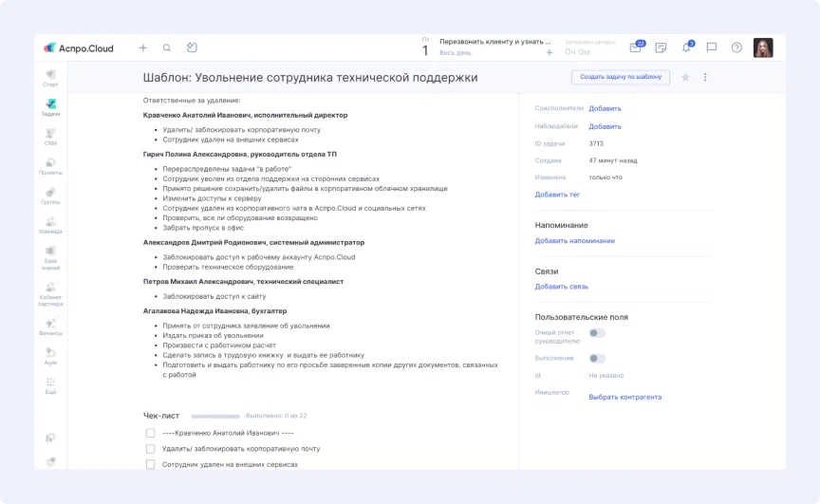Open the notifications bell icon
This screenshot has width=820, height=504.
tap(686, 47)
